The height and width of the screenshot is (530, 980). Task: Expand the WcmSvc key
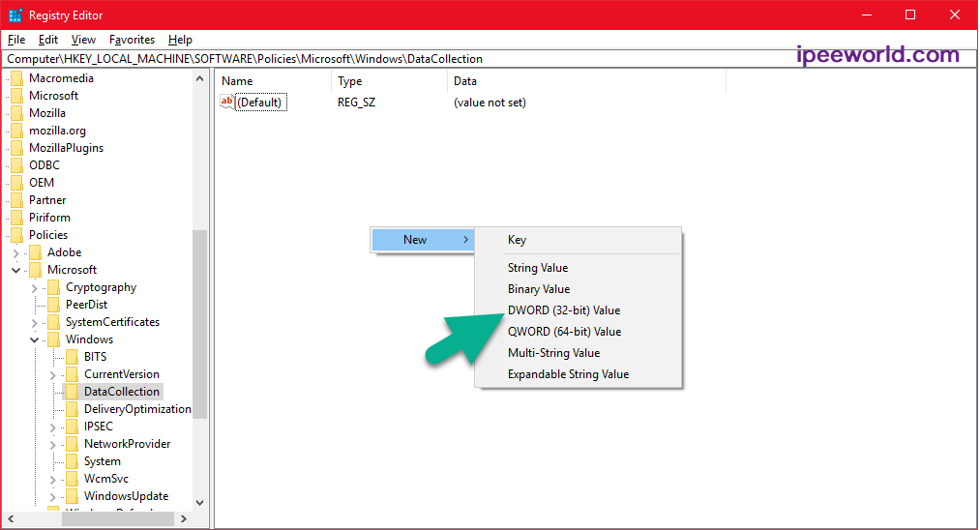[53, 480]
